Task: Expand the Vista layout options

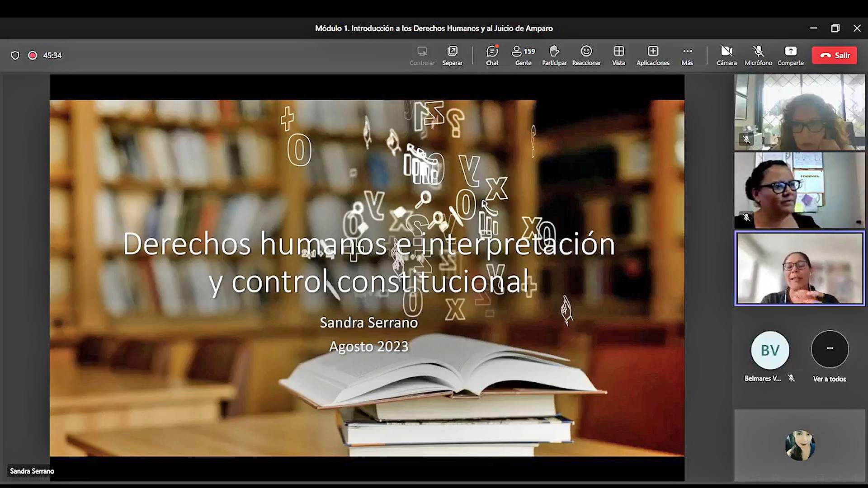Action: click(x=618, y=56)
